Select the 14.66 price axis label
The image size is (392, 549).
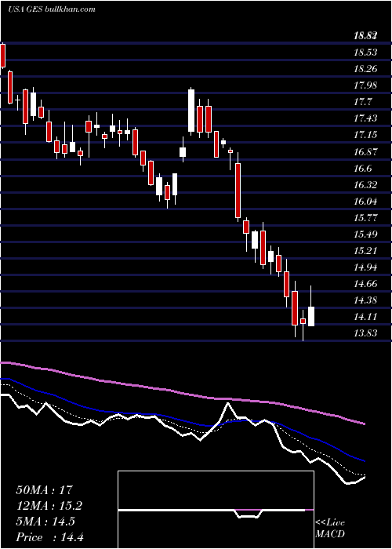click(x=366, y=284)
